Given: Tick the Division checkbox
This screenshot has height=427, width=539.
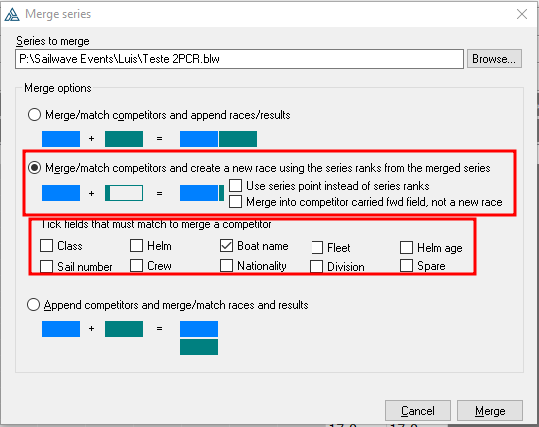Looking at the screenshot, I should [x=317, y=266].
